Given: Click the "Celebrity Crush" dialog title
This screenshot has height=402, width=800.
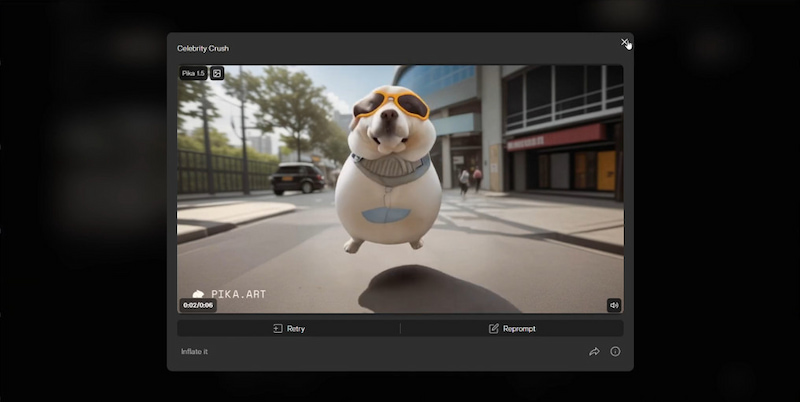Looking at the screenshot, I should pos(203,48).
